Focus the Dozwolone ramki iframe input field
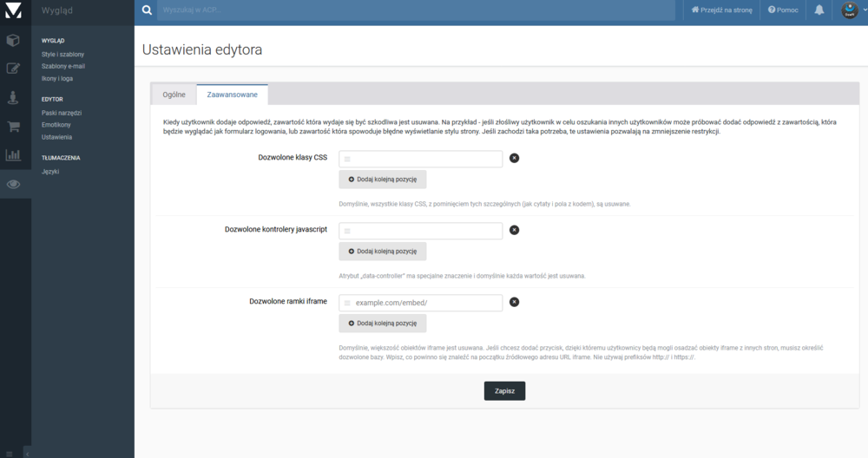Image resolution: width=868 pixels, height=458 pixels. click(x=425, y=303)
